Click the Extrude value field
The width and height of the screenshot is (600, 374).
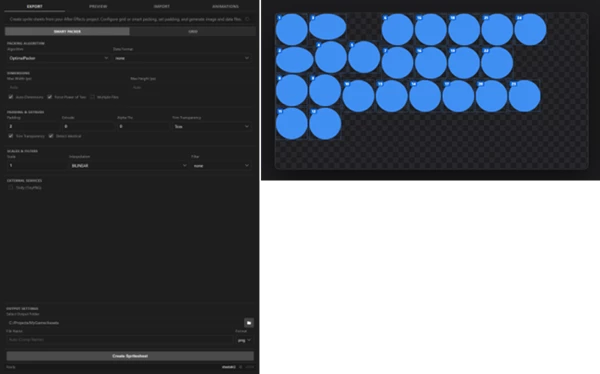pos(88,126)
